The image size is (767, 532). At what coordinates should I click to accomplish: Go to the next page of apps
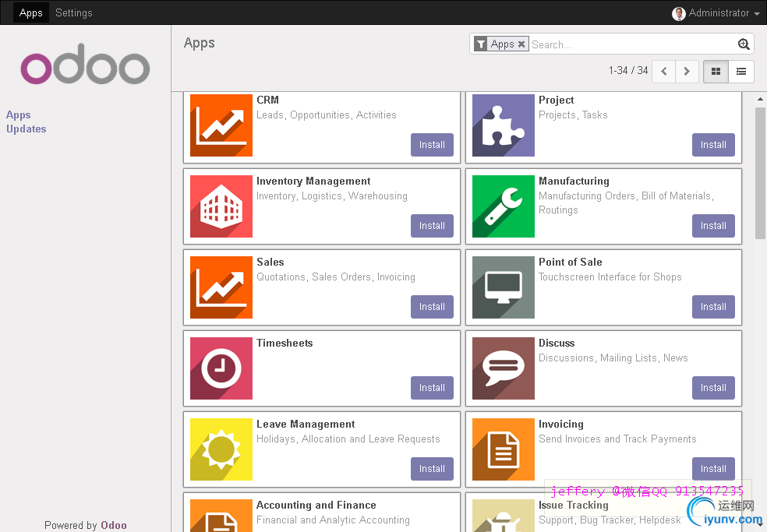pyautogui.click(x=687, y=72)
